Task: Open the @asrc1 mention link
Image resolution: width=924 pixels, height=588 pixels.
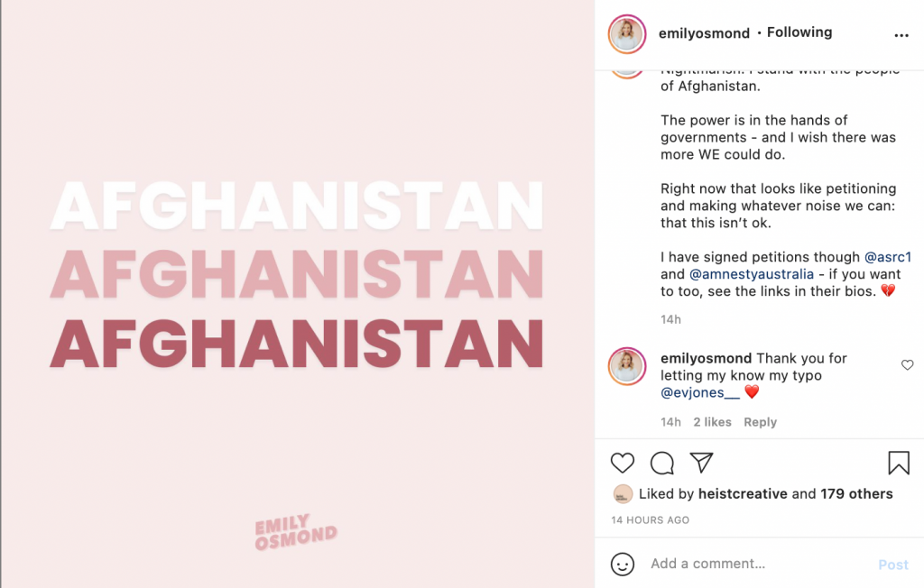Action: point(888,257)
